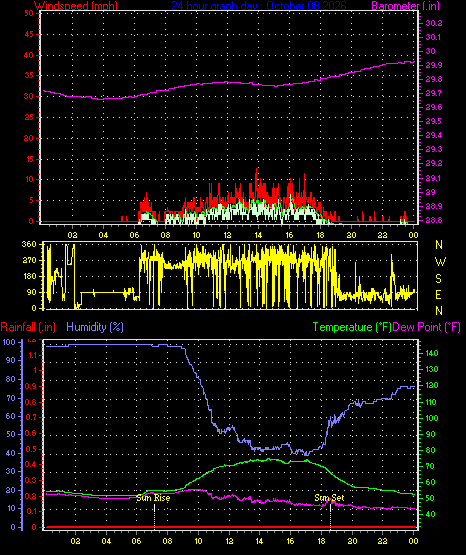Click hour '06' on the windspeed chart time axis
Screen dimensions: 466x555
tap(134, 235)
